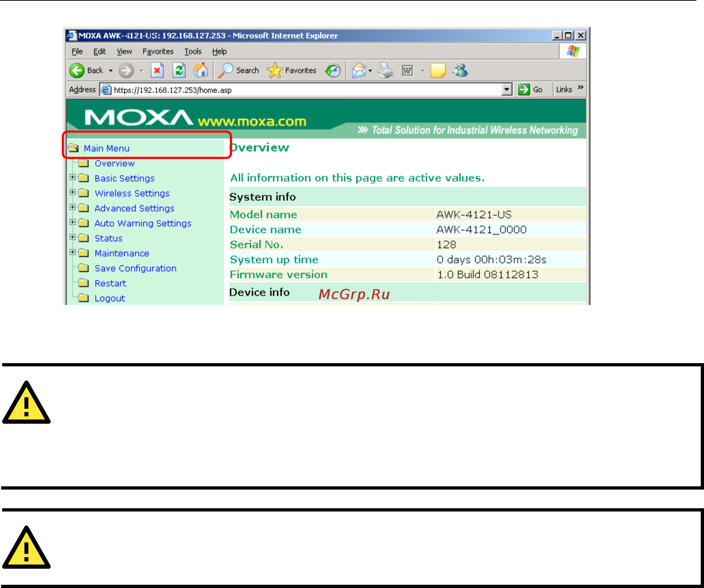Open the Favorites menu
704x588 pixels.
158,51
